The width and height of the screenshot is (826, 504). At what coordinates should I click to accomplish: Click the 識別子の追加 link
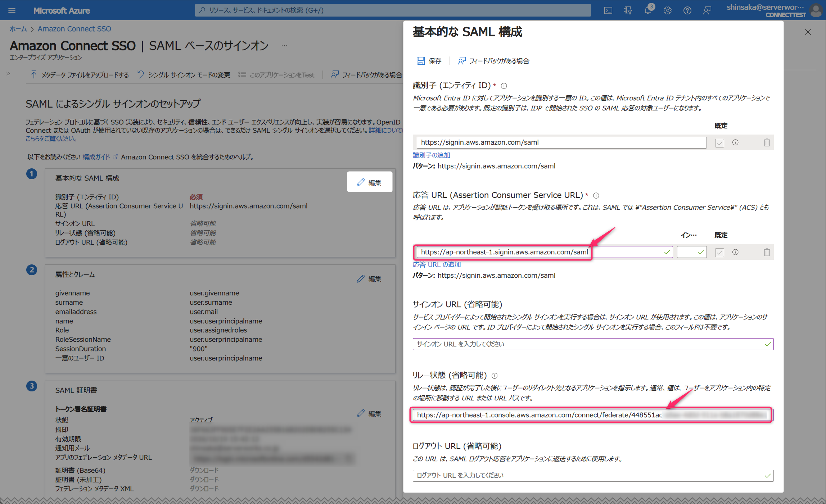click(432, 155)
